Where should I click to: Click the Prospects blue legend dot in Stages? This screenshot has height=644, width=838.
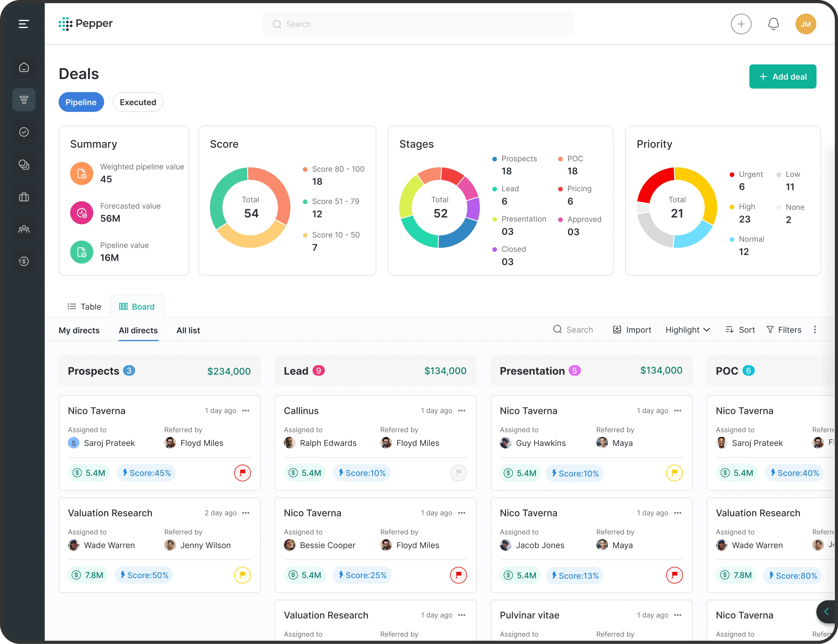[x=495, y=159]
